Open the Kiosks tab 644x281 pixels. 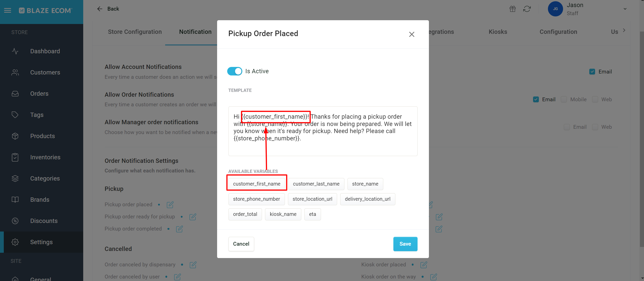click(498, 32)
